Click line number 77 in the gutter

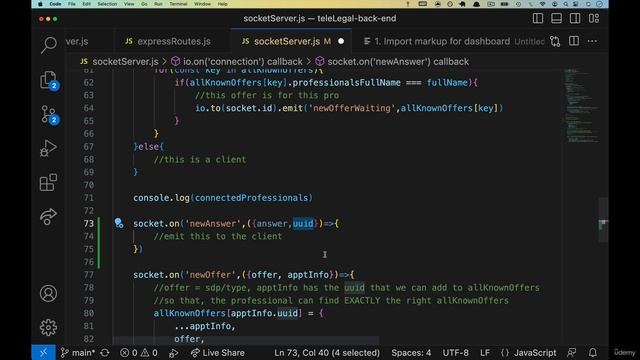[88, 275]
